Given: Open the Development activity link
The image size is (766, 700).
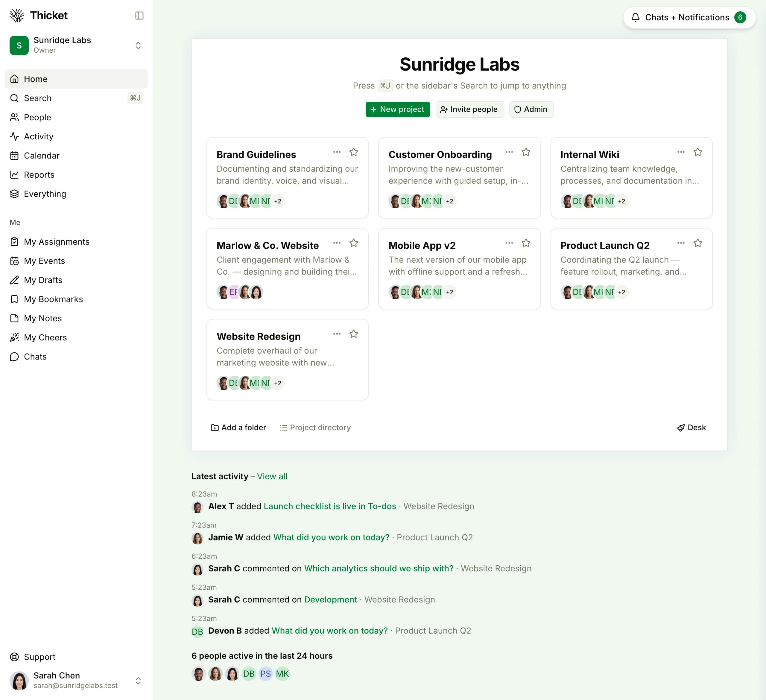Looking at the screenshot, I should [331, 600].
